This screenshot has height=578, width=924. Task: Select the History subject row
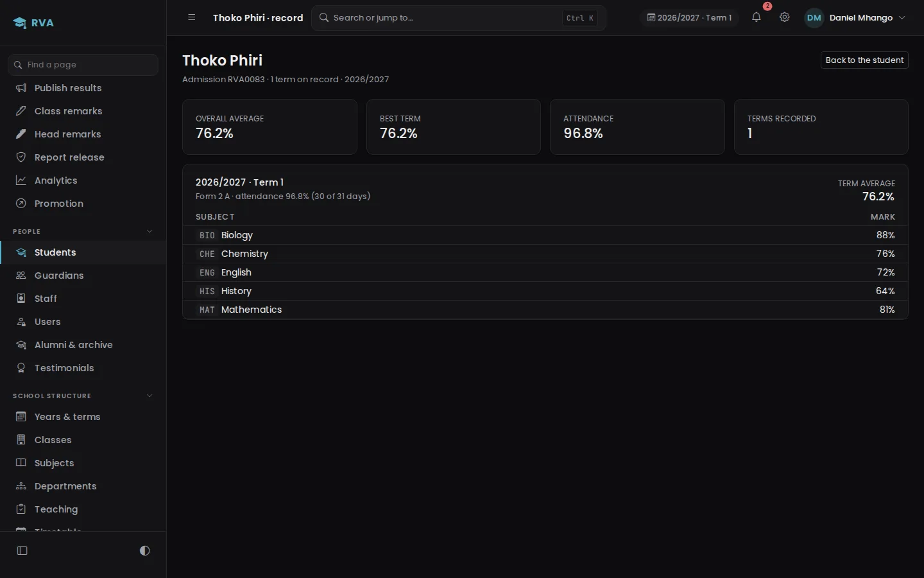tap(545, 291)
